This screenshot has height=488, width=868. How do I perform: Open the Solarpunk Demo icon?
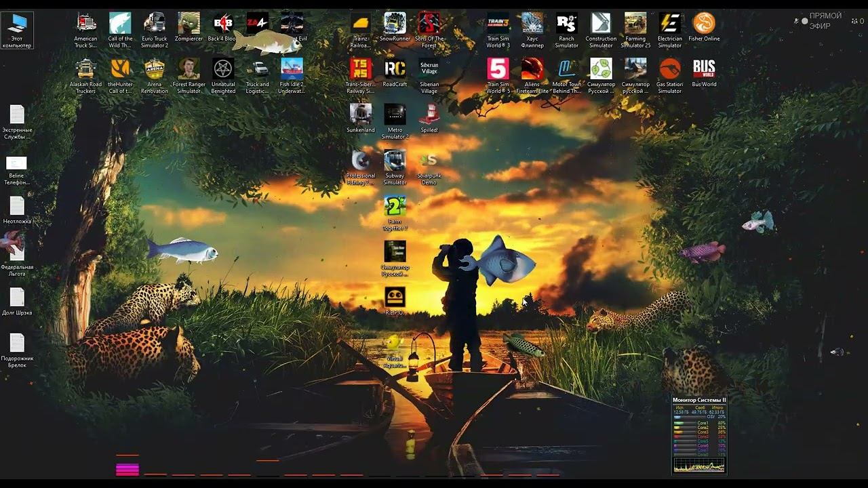[429, 167]
